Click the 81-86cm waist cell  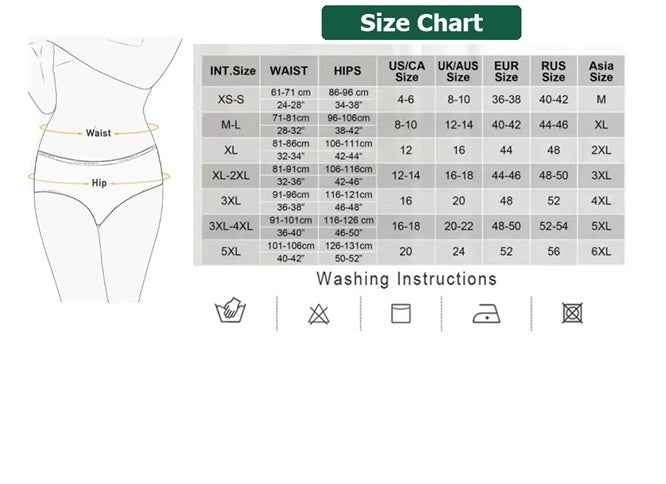[x=291, y=144]
